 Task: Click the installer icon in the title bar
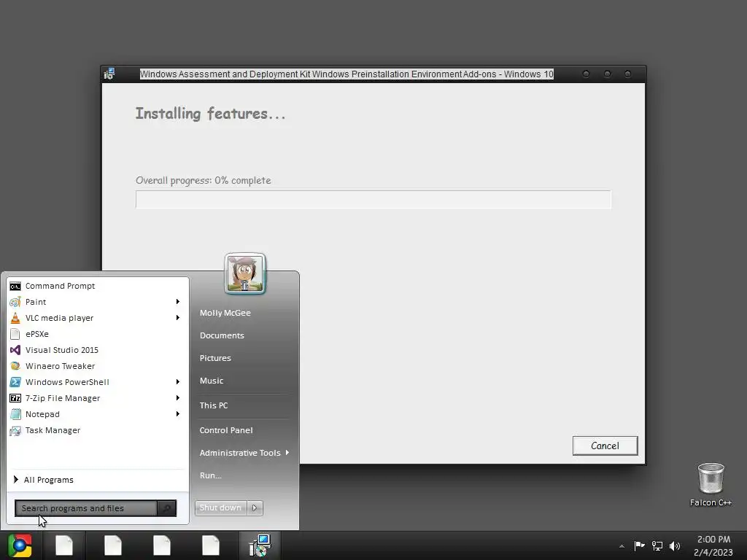pos(109,74)
